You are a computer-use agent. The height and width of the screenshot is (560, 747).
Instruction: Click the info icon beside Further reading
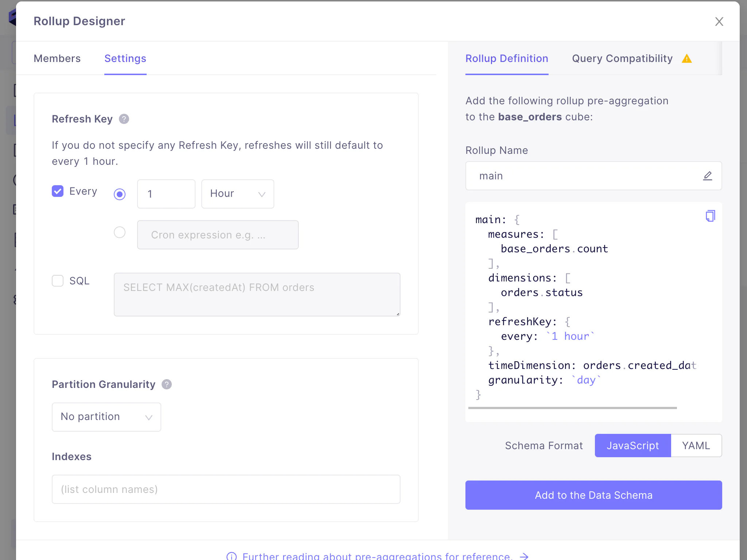tap(232, 556)
